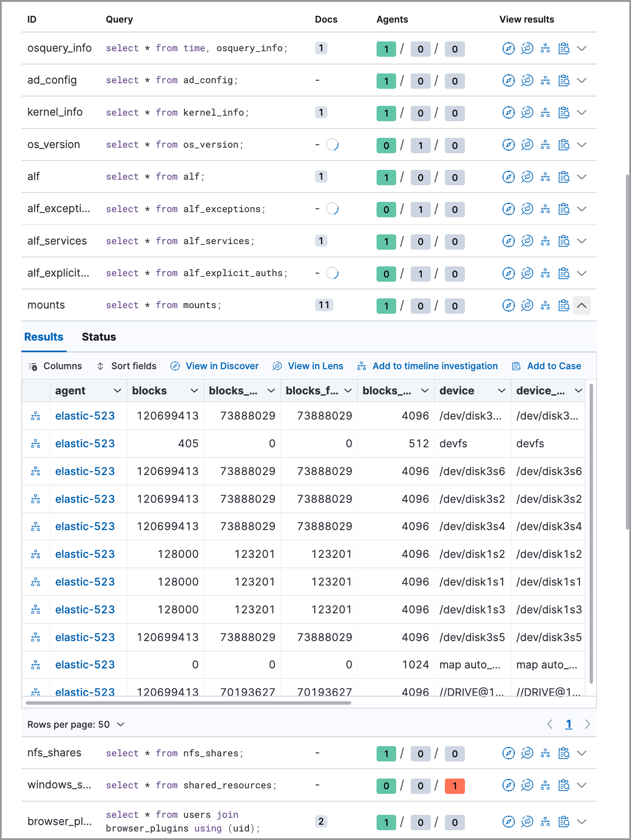Click timeline icon for browser_plugins query row
This screenshot has width=631, height=840.
545,822
